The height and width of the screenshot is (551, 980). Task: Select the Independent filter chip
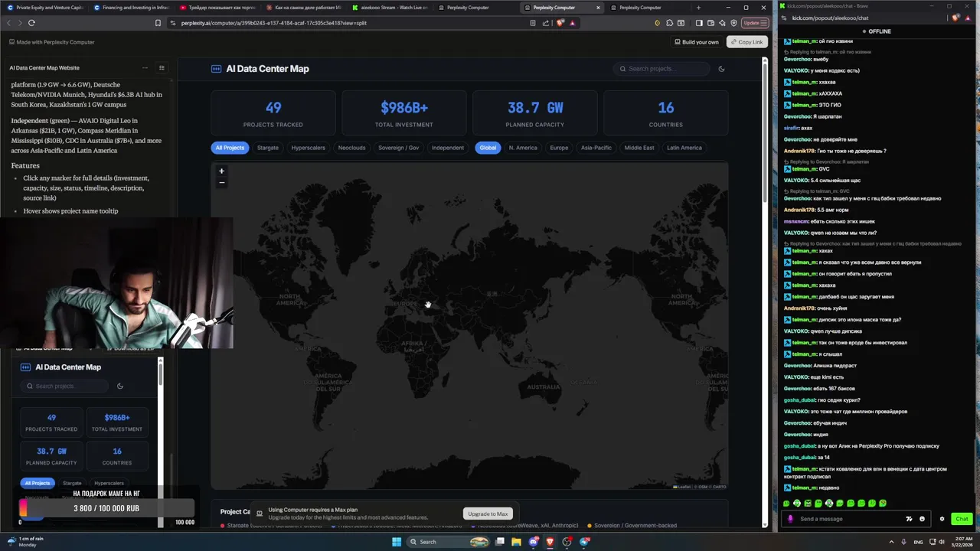[x=448, y=148]
